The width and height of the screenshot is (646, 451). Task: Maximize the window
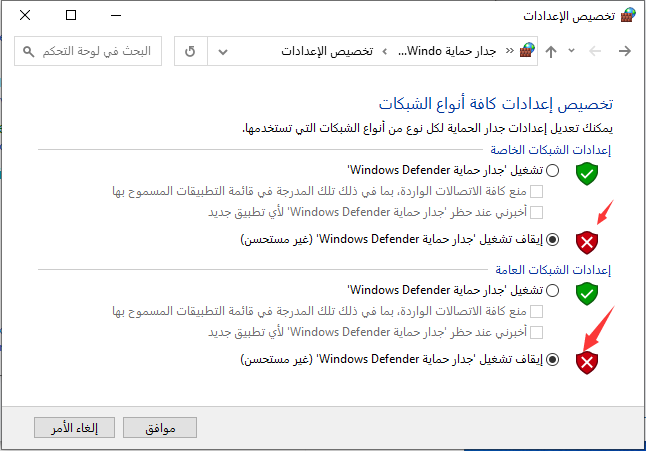tap(71, 15)
